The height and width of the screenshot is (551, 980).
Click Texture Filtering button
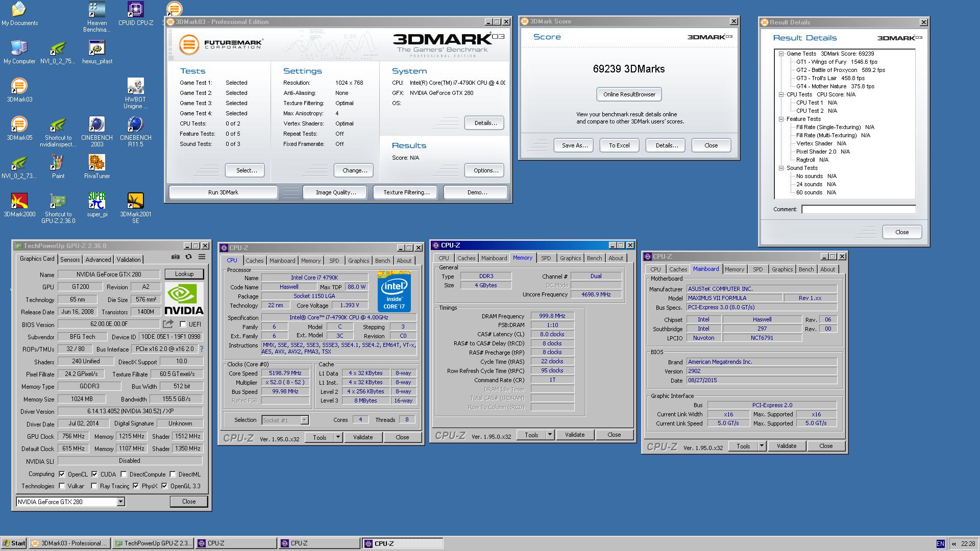pos(406,192)
